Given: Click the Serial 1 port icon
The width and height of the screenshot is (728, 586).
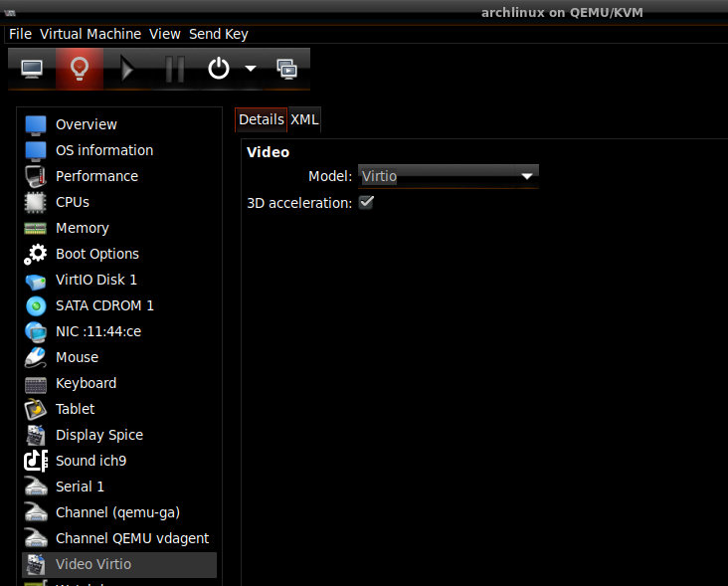Looking at the screenshot, I should pyautogui.click(x=36, y=488).
